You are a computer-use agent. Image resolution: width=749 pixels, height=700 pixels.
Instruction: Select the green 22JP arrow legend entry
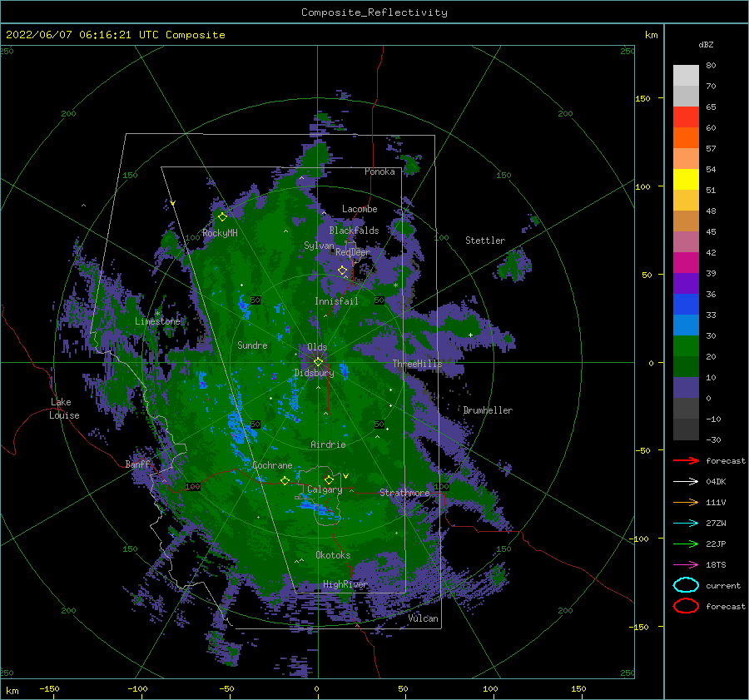point(686,544)
